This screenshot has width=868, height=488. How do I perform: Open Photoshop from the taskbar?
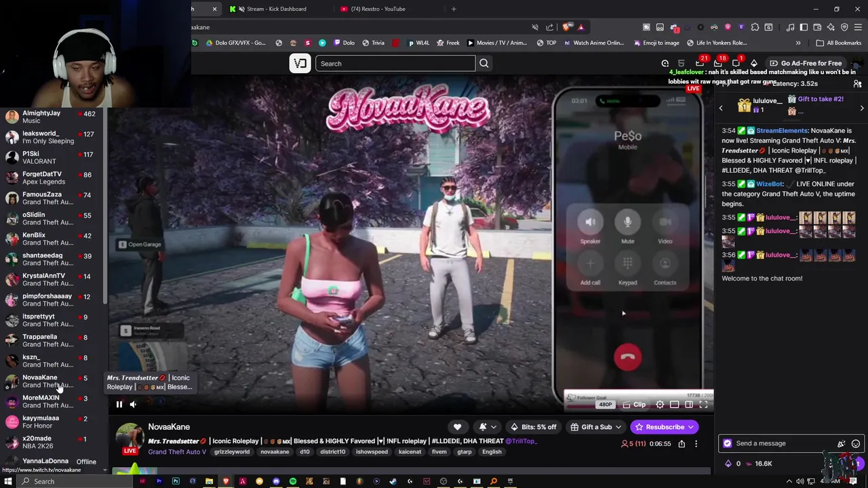coord(176,481)
